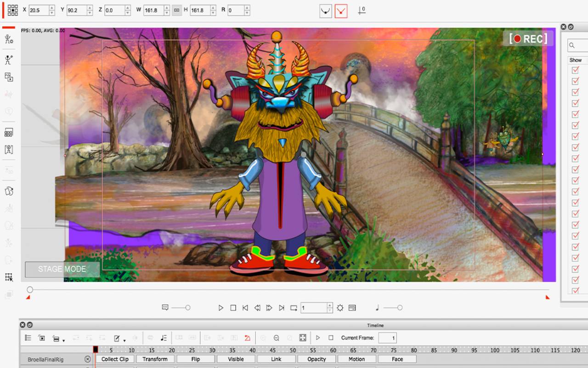Image resolution: width=588 pixels, height=368 pixels.
Task: Toggle the first Show checkbox in list
Action: pos(575,70)
